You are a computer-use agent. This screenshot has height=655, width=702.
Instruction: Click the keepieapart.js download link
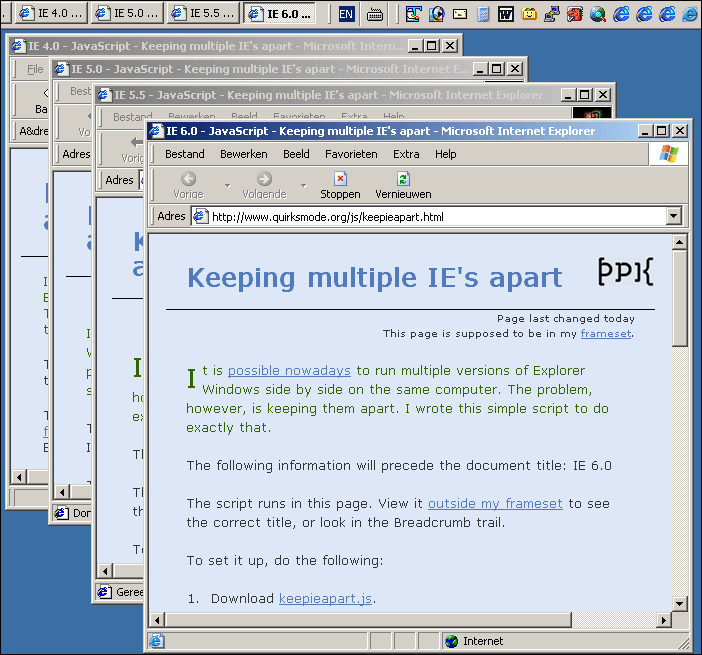(x=326, y=598)
